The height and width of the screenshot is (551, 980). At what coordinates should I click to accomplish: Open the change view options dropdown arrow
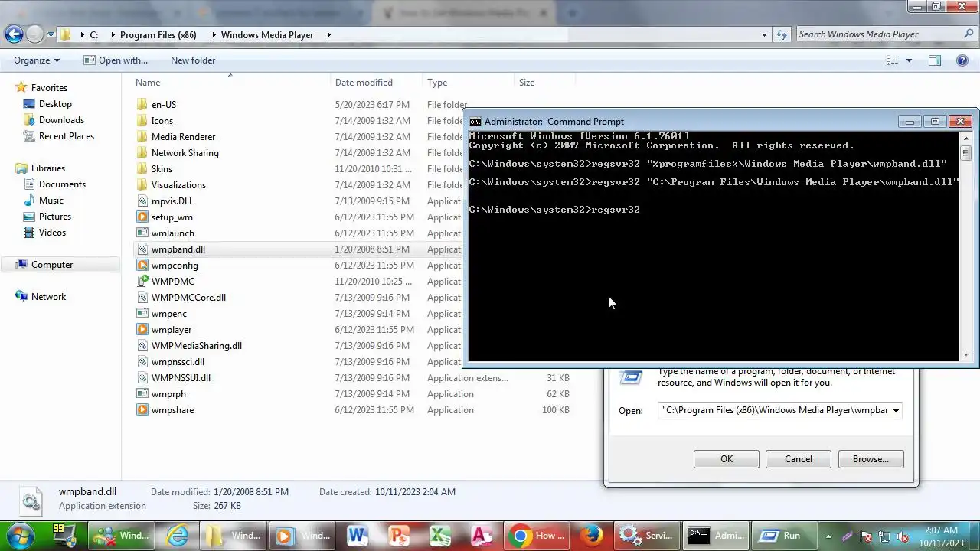[x=909, y=60]
